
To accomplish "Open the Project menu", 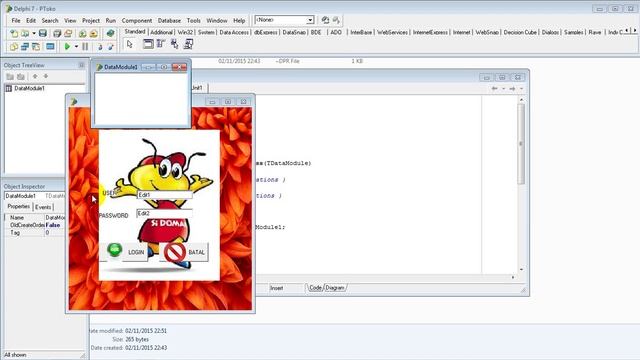I will (x=91, y=20).
